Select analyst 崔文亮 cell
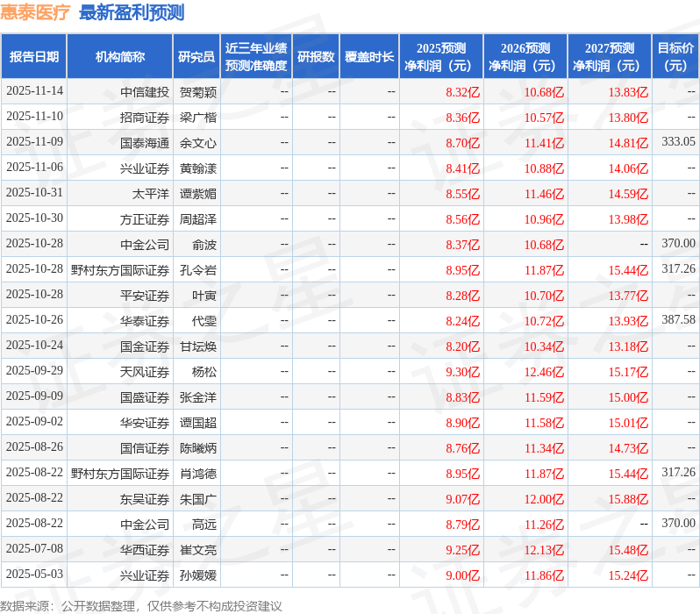700x614 pixels. pos(197,550)
